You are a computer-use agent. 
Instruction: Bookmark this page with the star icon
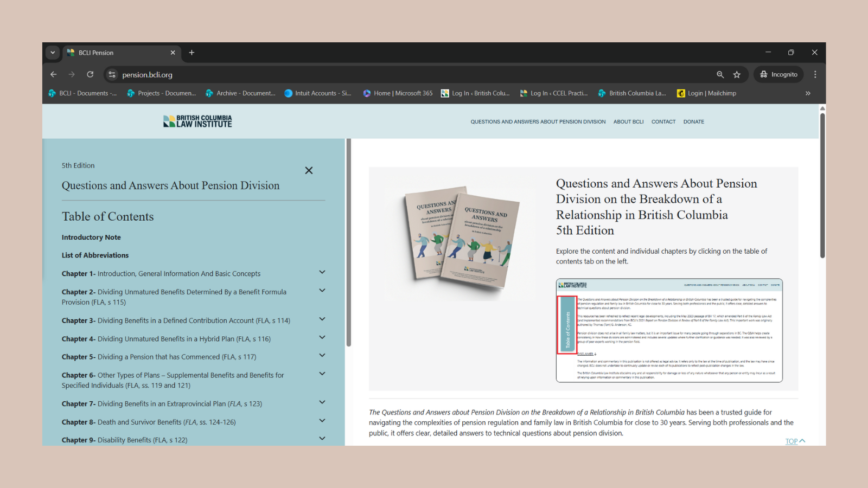pyautogui.click(x=737, y=74)
